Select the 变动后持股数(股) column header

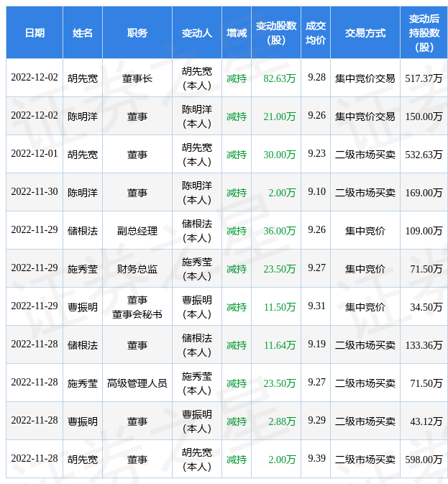[x=424, y=32]
